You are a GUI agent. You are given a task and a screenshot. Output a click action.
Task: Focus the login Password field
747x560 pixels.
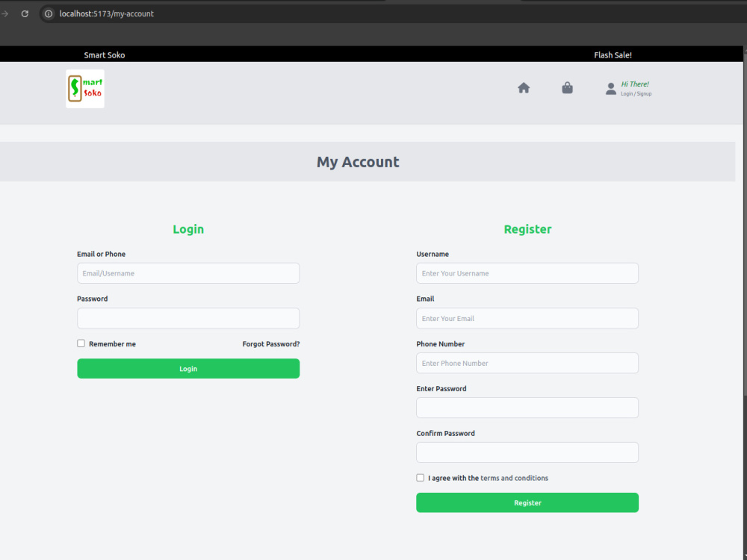188,318
